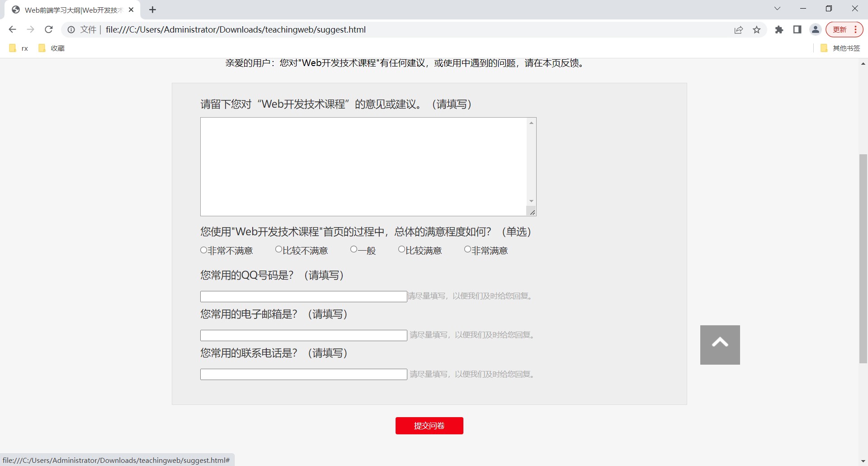Click the 总体的满意程度如何 question text

click(366, 232)
